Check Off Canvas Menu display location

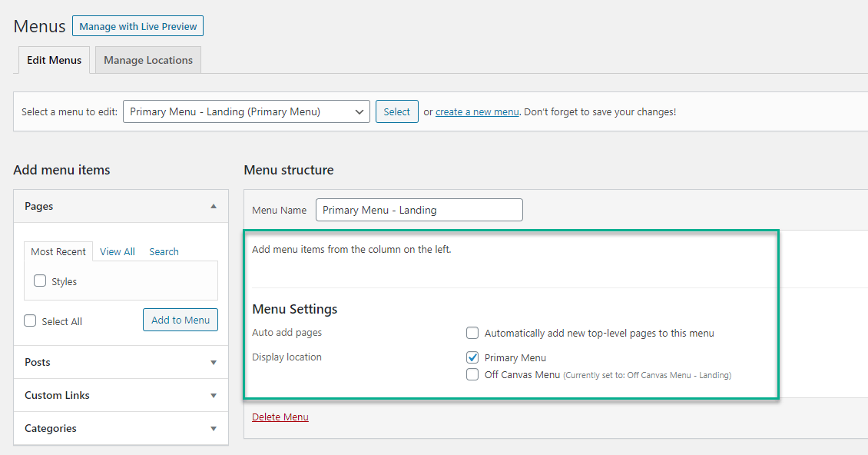(472, 374)
